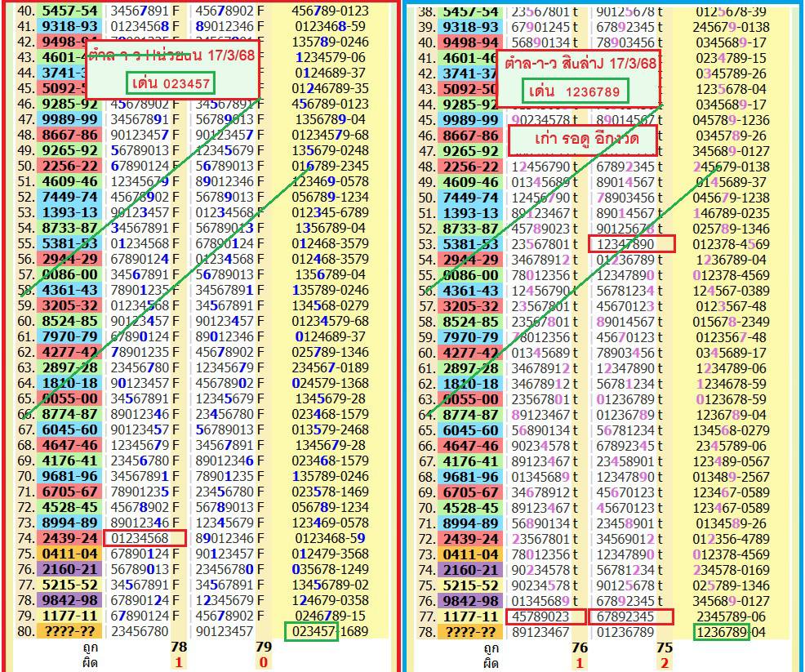
Task: Click the correct count 79 in left panel
Action: click(264, 648)
